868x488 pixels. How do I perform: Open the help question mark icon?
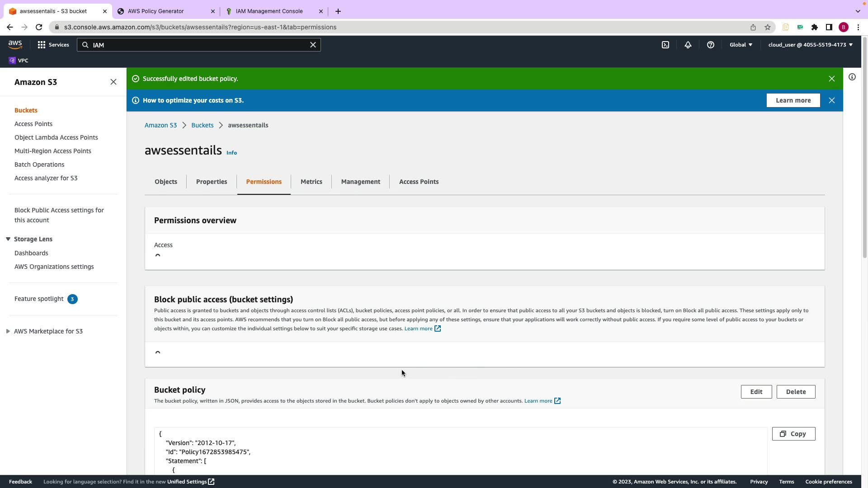coord(710,45)
